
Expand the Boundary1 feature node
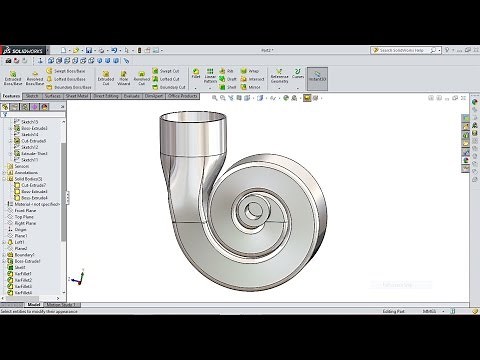pos(4,255)
